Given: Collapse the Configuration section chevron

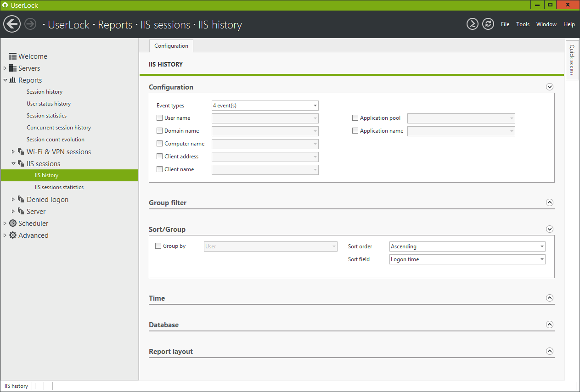Looking at the screenshot, I should pos(550,87).
